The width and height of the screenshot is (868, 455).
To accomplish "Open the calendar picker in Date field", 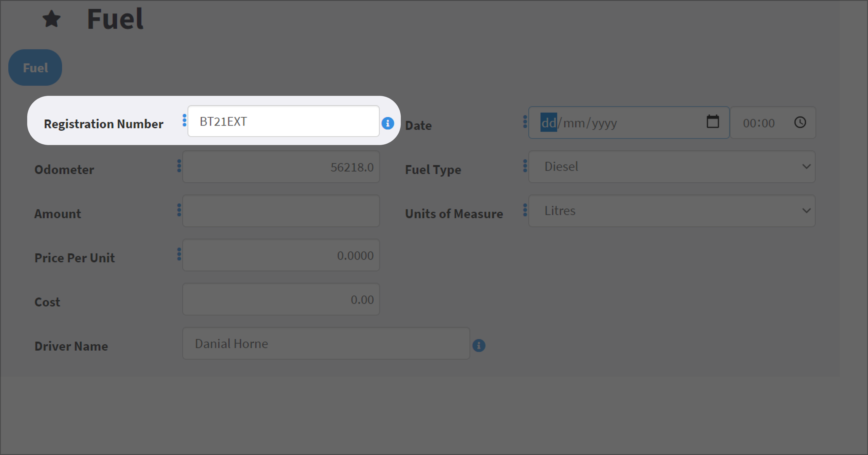I will (713, 122).
